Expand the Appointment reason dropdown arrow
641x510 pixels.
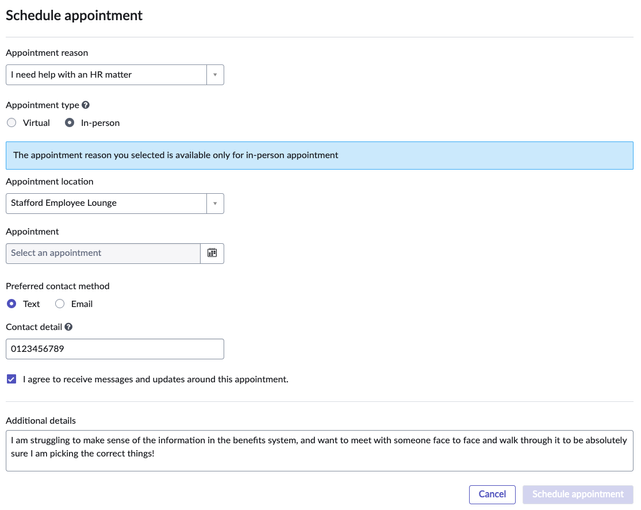tap(215, 75)
